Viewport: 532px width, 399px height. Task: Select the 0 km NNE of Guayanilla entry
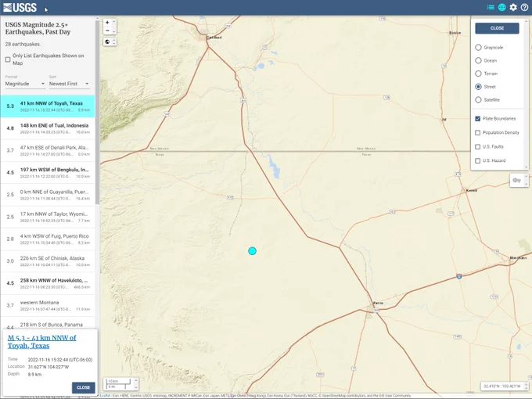[48, 195]
